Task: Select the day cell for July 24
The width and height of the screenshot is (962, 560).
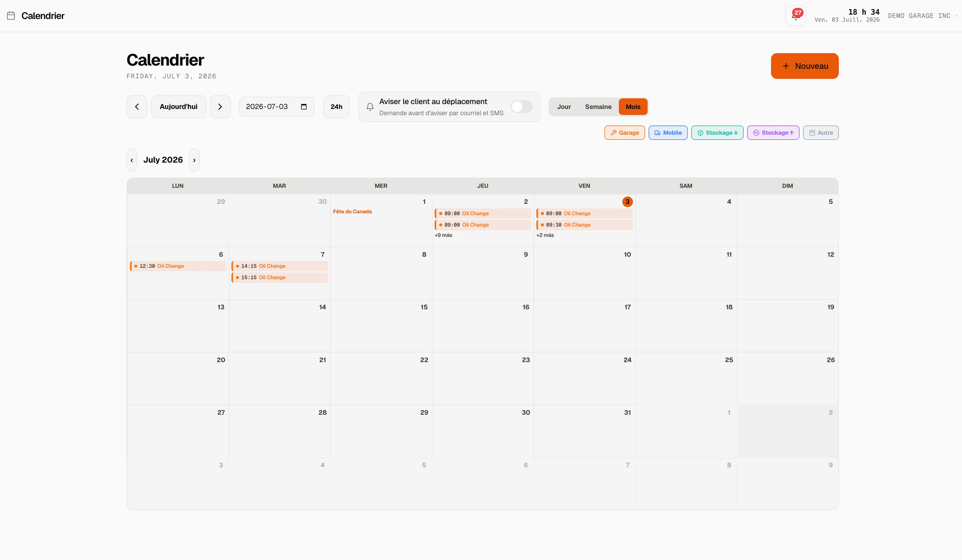Action: (x=584, y=378)
